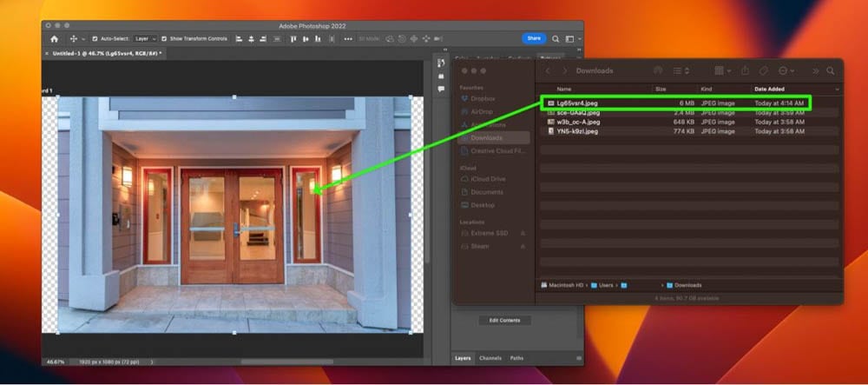The width and height of the screenshot is (868, 385).
Task: Toggle the Auto-Select checkbox
Action: (x=95, y=39)
